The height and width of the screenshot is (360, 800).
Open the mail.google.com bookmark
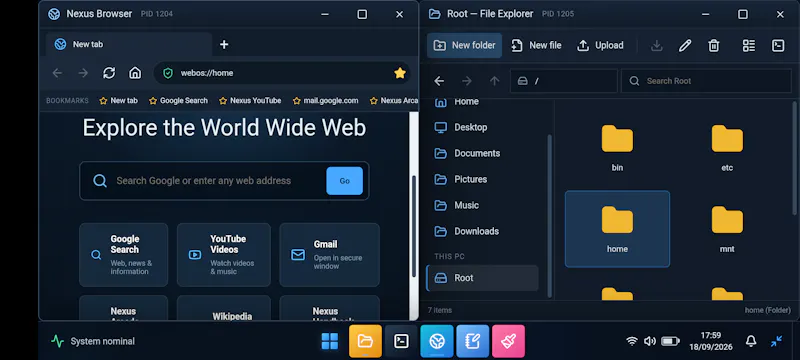click(x=326, y=100)
